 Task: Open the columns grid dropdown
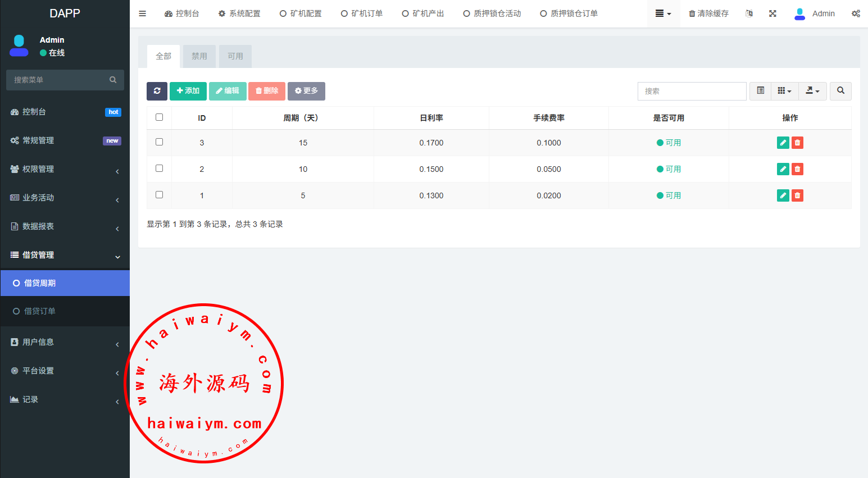click(784, 91)
